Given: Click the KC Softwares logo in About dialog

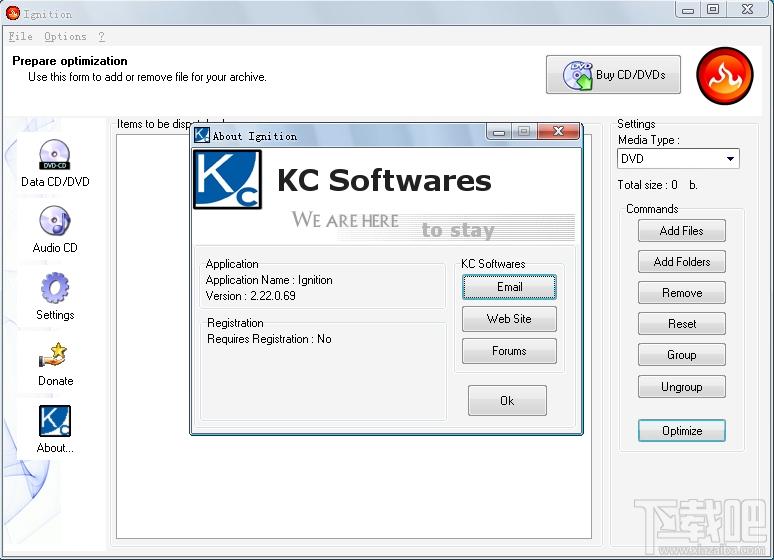Looking at the screenshot, I should point(228,179).
